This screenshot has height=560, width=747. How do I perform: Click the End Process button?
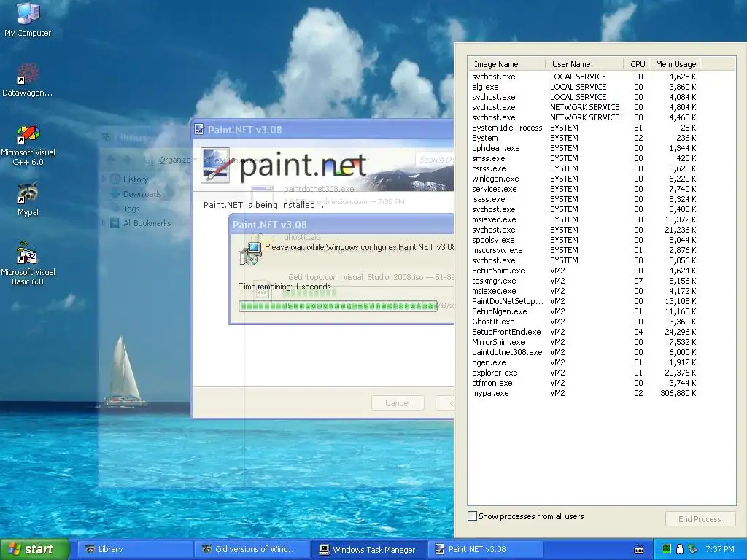pyautogui.click(x=700, y=519)
